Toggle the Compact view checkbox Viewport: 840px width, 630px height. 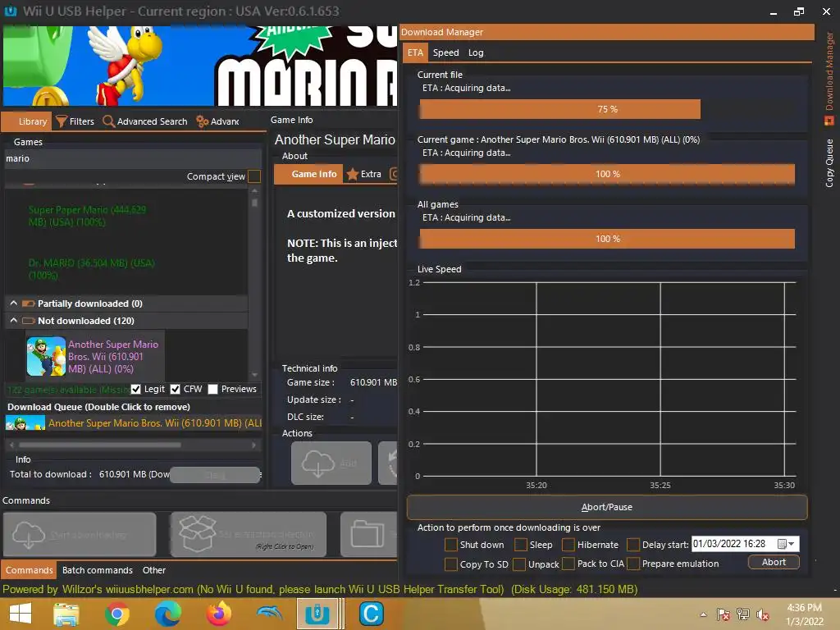pyautogui.click(x=254, y=176)
